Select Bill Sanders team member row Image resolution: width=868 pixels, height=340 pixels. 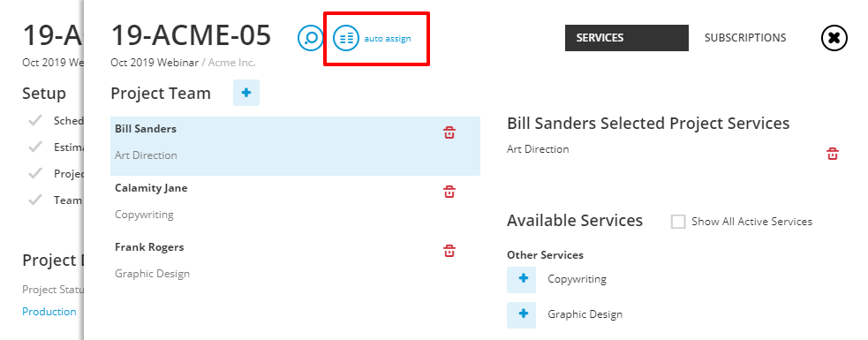pyautogui.click(x=295, y=147)
